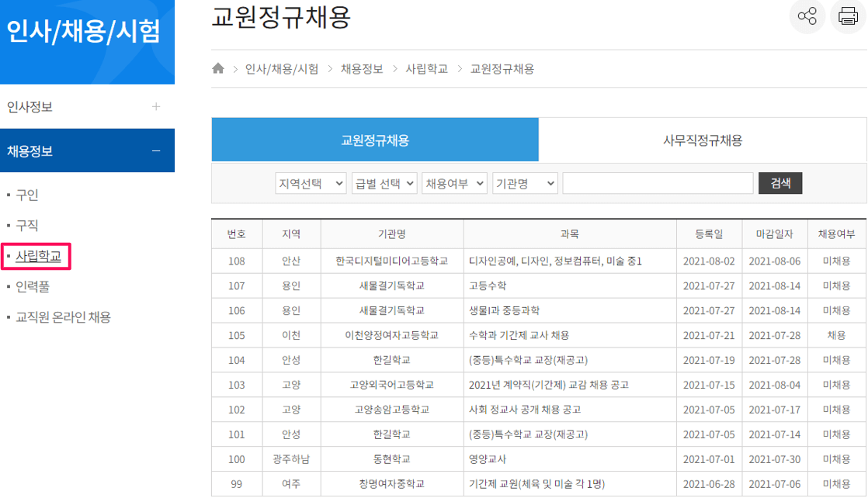
Task: Open the 채용여부 dropdown
Action: point(453,183)
